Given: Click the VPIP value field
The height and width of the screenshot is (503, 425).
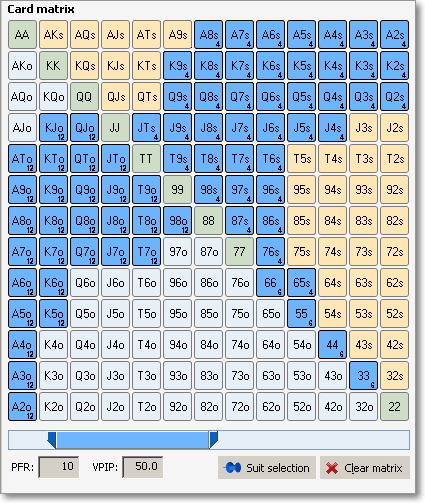Looking at the screenshot, I should click(x=143, y=467).
